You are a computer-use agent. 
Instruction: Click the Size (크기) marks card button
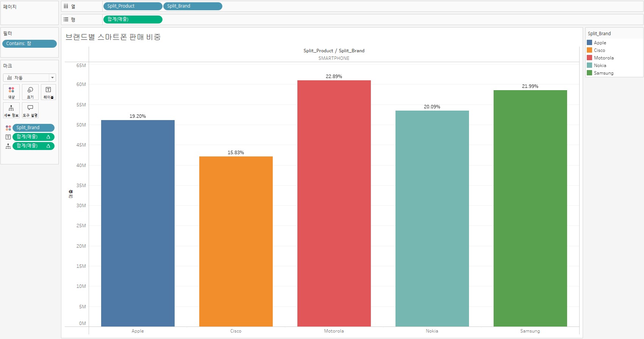click(30, 92)
